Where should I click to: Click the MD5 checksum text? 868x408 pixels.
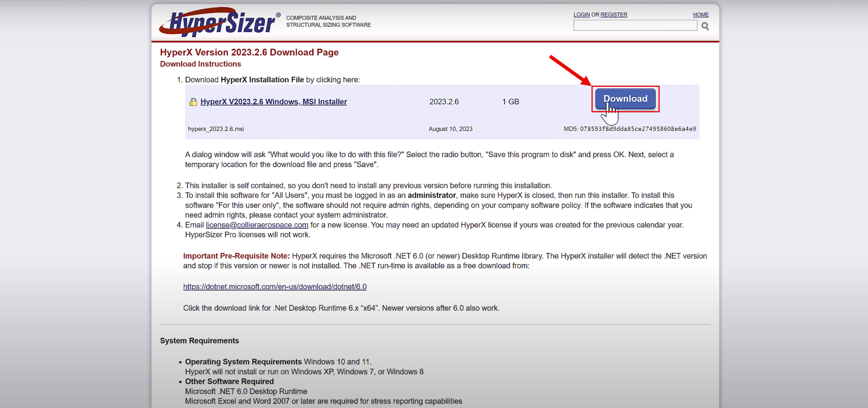click(630, 129)
